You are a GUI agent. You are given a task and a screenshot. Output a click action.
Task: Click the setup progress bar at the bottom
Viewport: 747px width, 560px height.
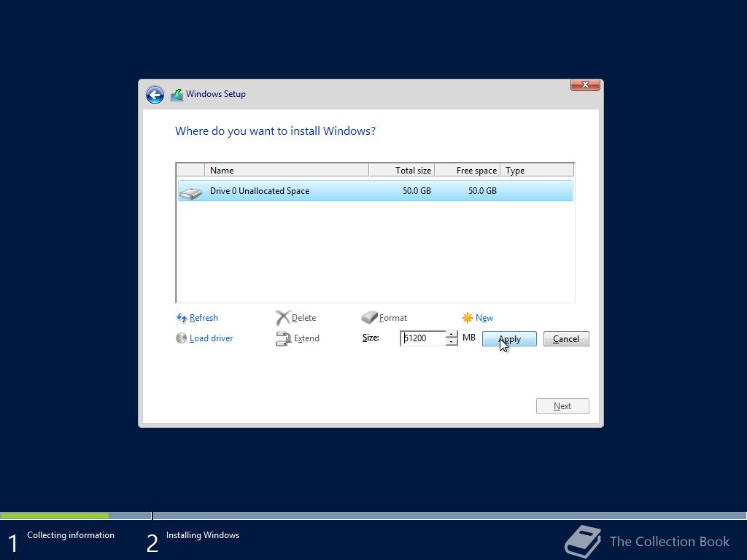373,516
